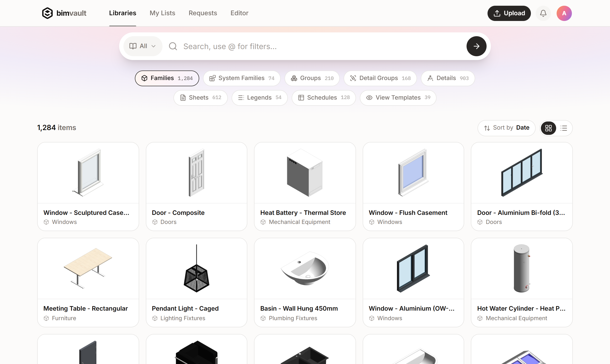Go to the Libraries tab

click(x=123, y=13)
